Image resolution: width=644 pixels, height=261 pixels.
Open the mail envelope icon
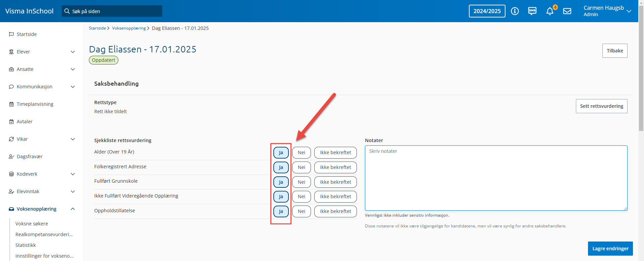(x=567, y=11)
